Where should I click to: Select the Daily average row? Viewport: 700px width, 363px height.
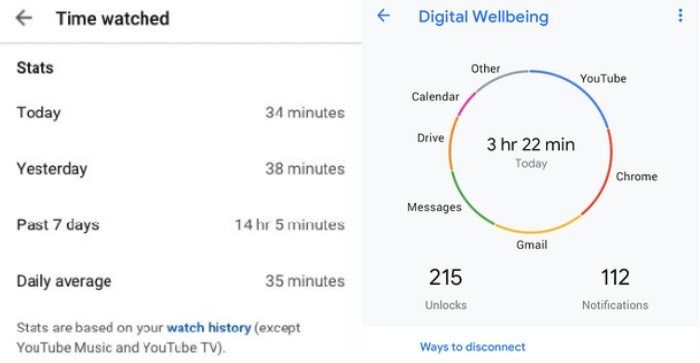pyautogui.click(x=181, y=281)
